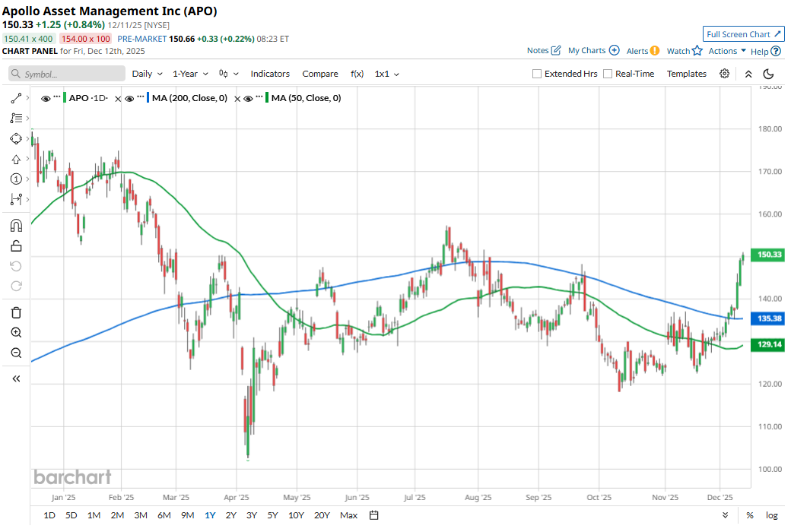This screenshot has width=791, height=532.
Task: Open the Indicators menu
Action: click(270, 74)
